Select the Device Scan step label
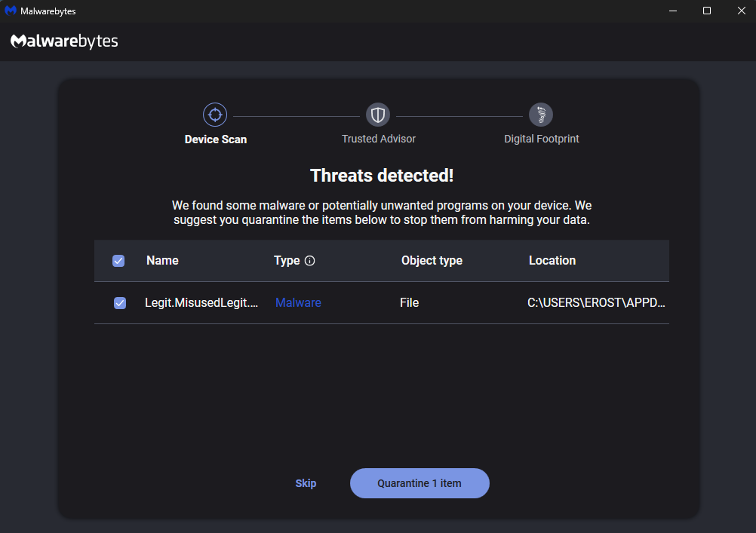756x533 pixels. tap(216, 139)
